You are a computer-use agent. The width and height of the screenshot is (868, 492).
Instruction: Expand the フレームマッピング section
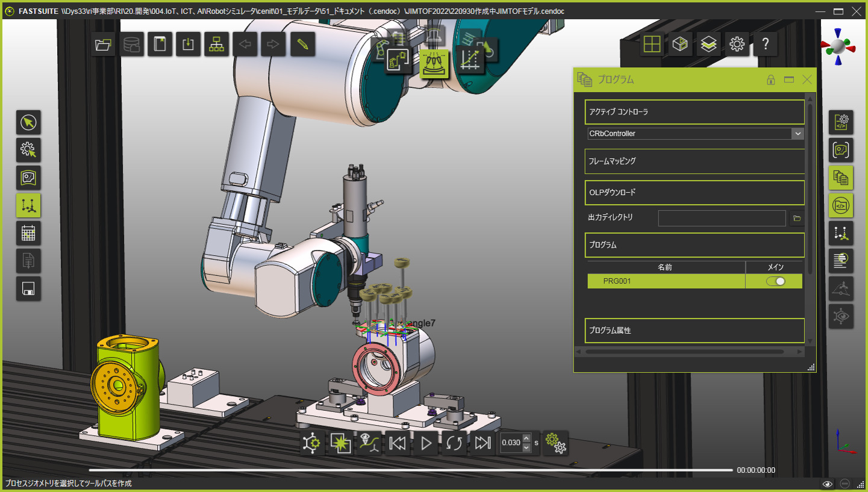(695, 161)
